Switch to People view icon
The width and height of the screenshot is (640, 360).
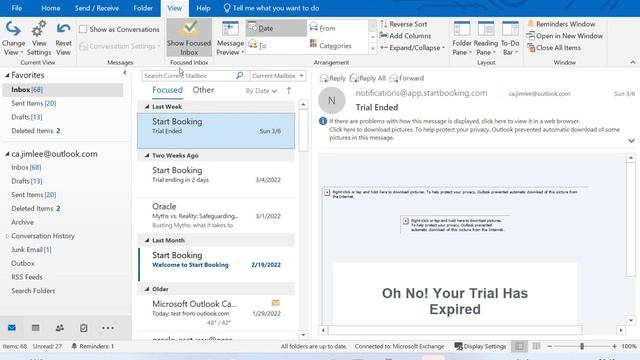[x=60, y=328]
